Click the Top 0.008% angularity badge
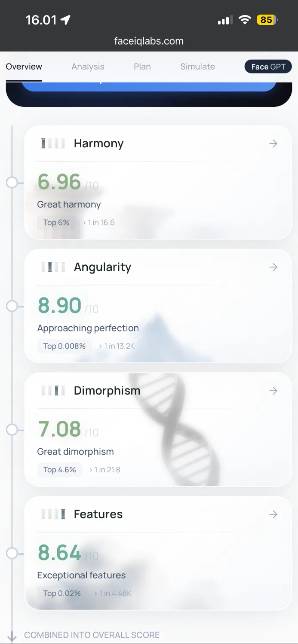The width and height of the screenshot is (298, 644). 65,346
